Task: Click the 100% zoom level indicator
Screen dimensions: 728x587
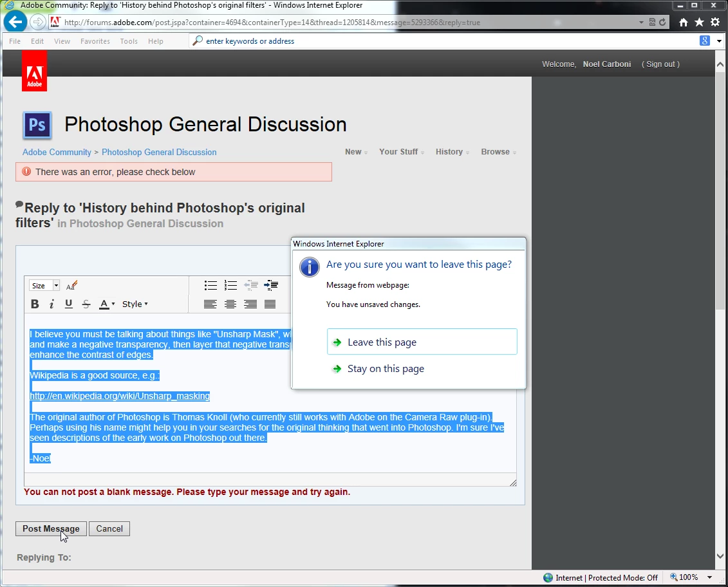Action: click(x=684, y=577)
